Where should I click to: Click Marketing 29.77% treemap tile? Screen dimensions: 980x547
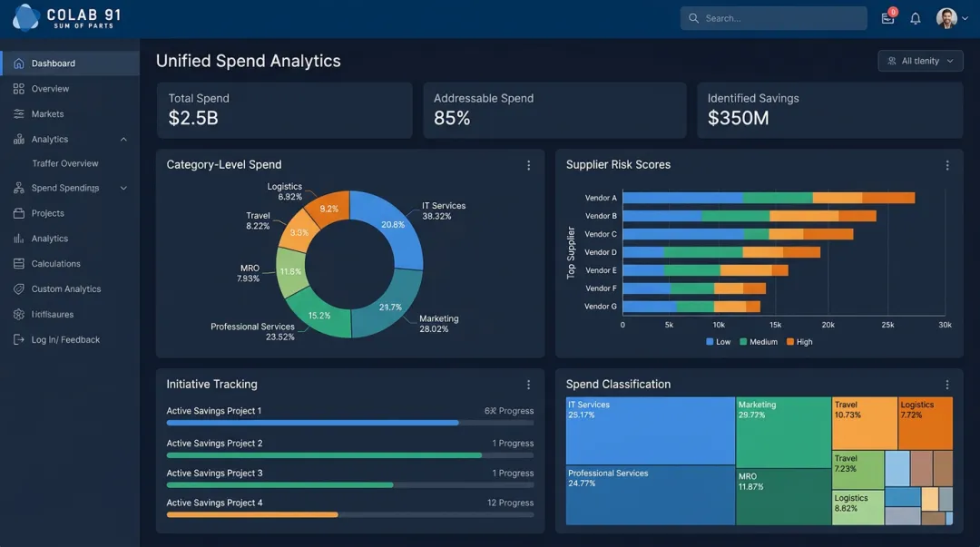pyautogui.click(x=784, y=433)
